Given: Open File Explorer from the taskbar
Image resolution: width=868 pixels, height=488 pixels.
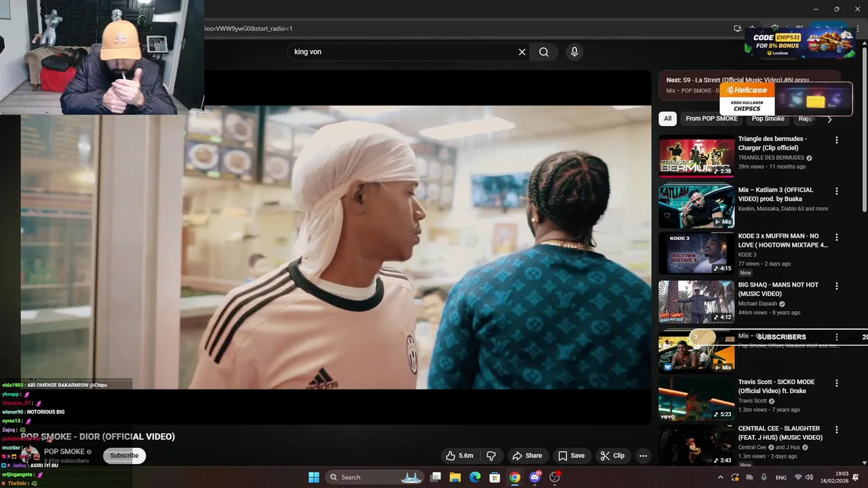Looking at the screenshot, I should tap(455, 477).
